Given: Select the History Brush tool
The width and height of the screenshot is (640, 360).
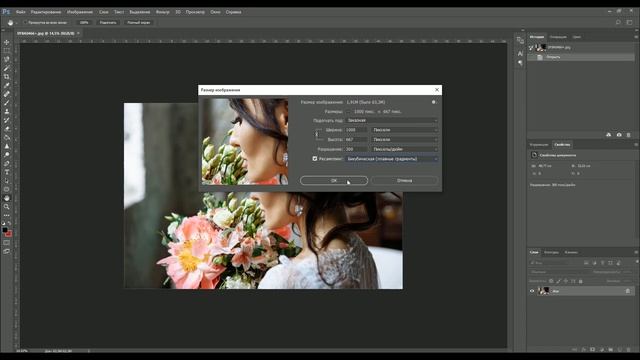Looking at the screenshot, I should point(7,120).
